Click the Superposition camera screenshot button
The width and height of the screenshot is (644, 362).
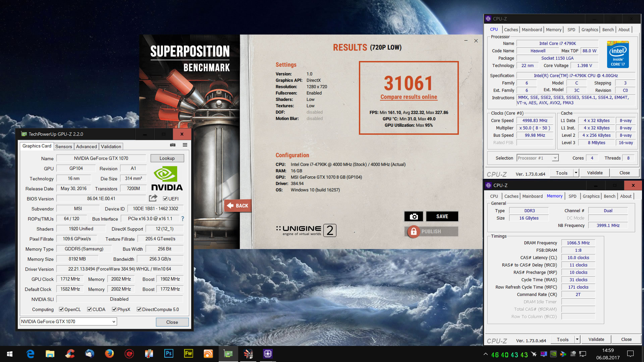[x=414, y=217]
